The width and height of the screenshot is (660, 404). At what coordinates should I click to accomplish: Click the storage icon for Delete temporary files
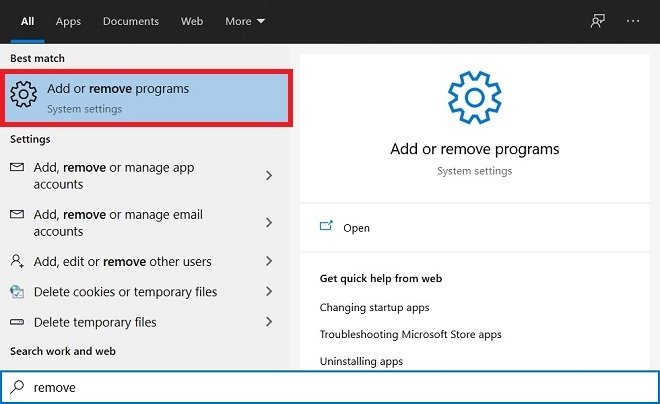coord(17,322)
